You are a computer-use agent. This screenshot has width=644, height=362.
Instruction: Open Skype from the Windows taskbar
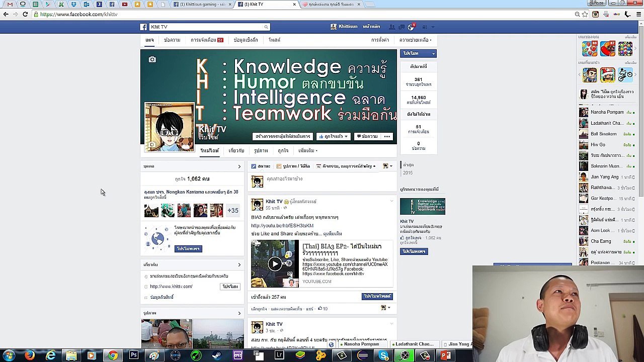coord(383,356)
